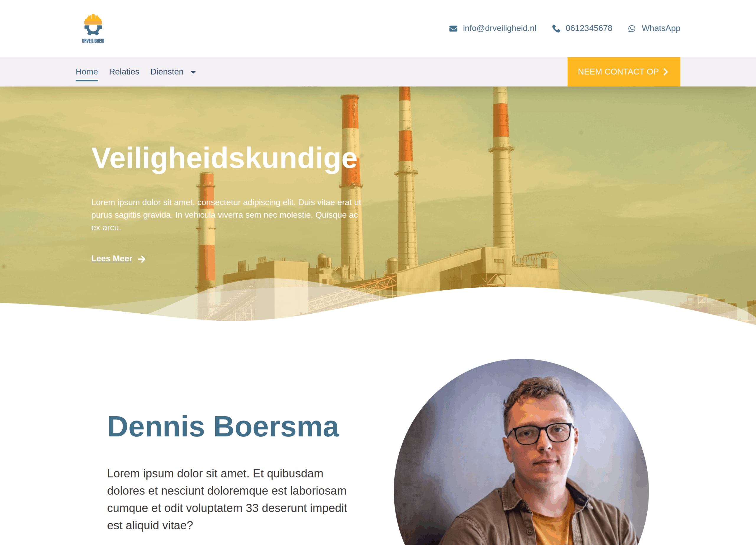The image size is (756, 545).
Task: Click the hero Lorem ipsum paragraph
Action: coord(226,215)
